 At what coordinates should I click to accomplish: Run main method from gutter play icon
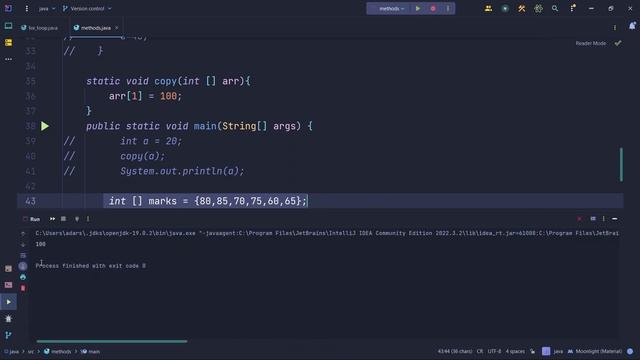tap(45, 126)
